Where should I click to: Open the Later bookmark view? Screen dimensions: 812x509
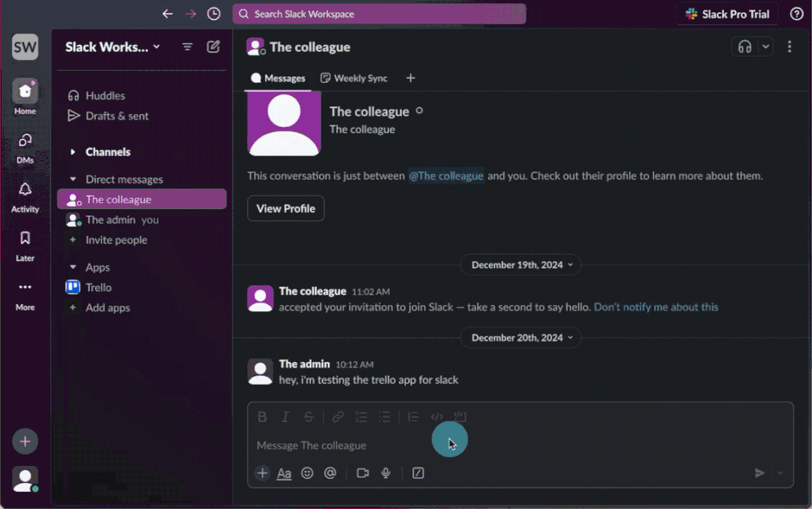25,246
